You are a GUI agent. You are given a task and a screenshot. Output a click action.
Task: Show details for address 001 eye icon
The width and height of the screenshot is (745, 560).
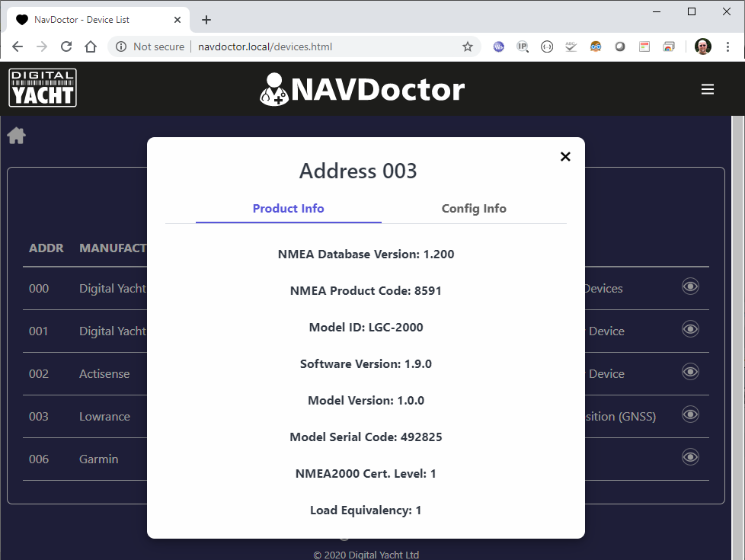(x=690, y=329)
